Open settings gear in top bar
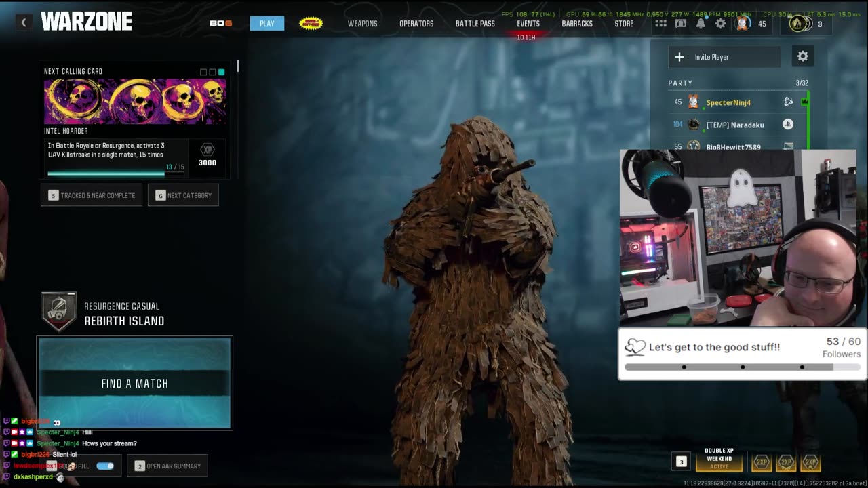 720,24
